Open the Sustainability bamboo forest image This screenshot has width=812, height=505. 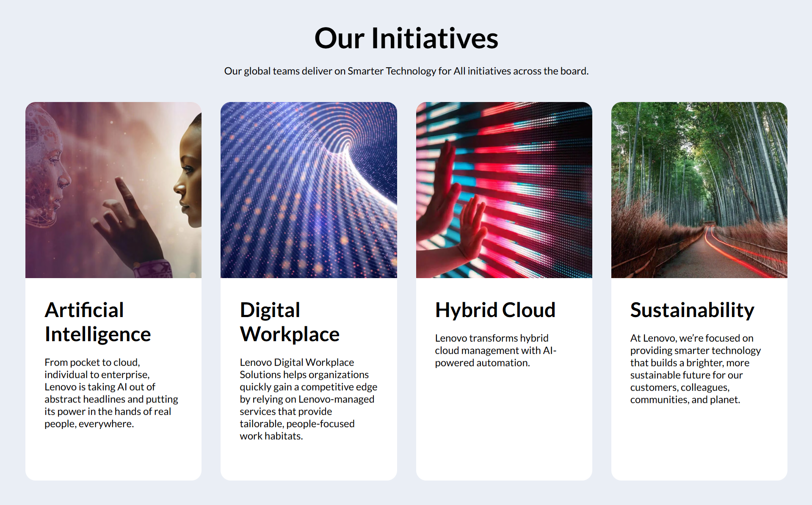(699, 190)
